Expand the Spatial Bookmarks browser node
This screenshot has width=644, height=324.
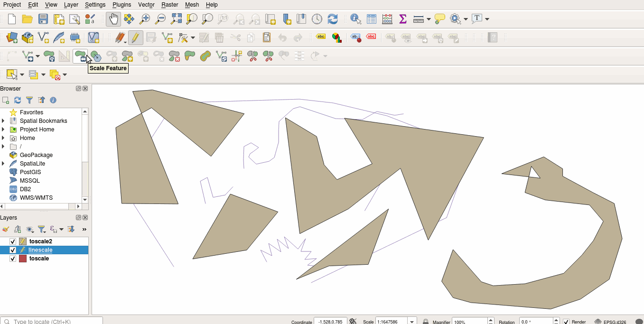pyautogui.click(x=3, y=121)
